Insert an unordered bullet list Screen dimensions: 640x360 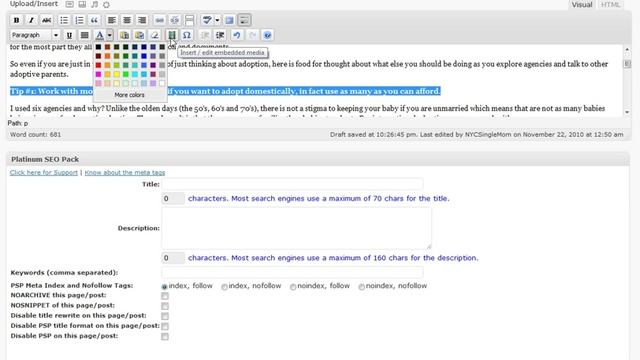pyautogui.click(x=64, y=20)
